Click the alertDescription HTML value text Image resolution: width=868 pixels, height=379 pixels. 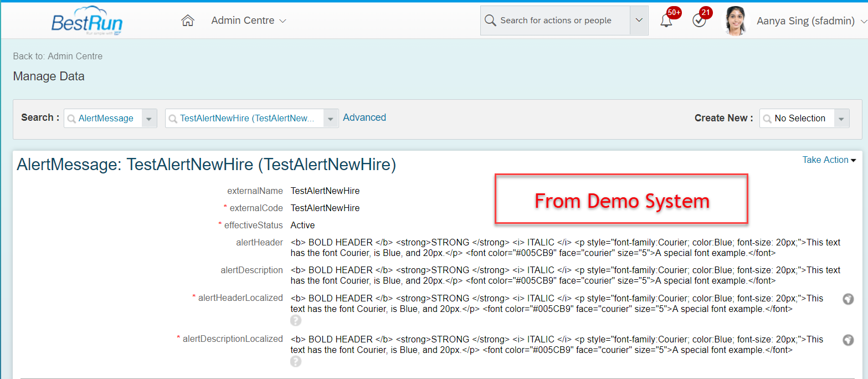pos(566,275)
